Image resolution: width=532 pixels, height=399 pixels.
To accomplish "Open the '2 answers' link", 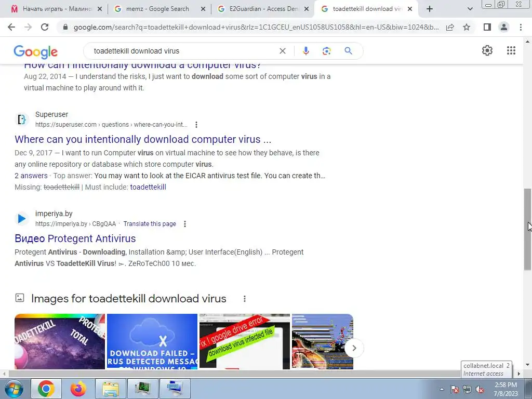I will (31, 176).
